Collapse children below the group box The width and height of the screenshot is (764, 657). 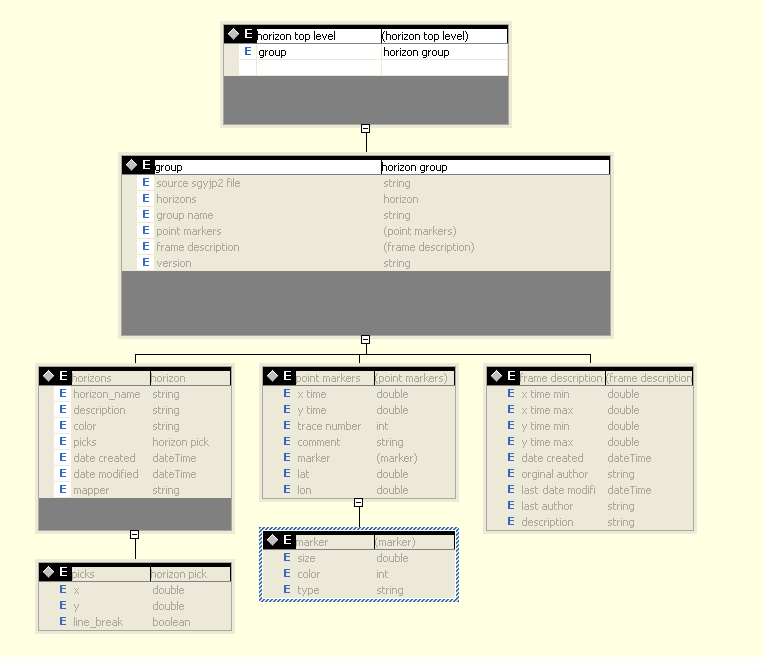click(365, 339)
